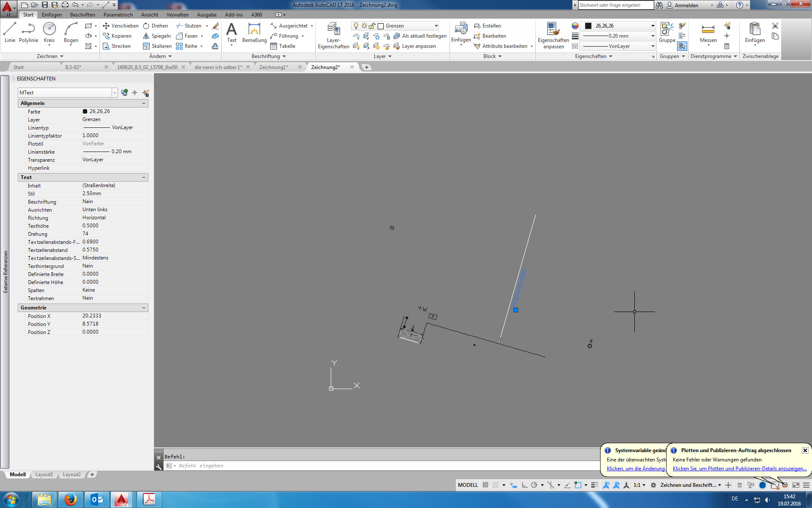812x508 pixels.
Task: Open the Parametrisch ribbon tab
Action: pos(118,14)
